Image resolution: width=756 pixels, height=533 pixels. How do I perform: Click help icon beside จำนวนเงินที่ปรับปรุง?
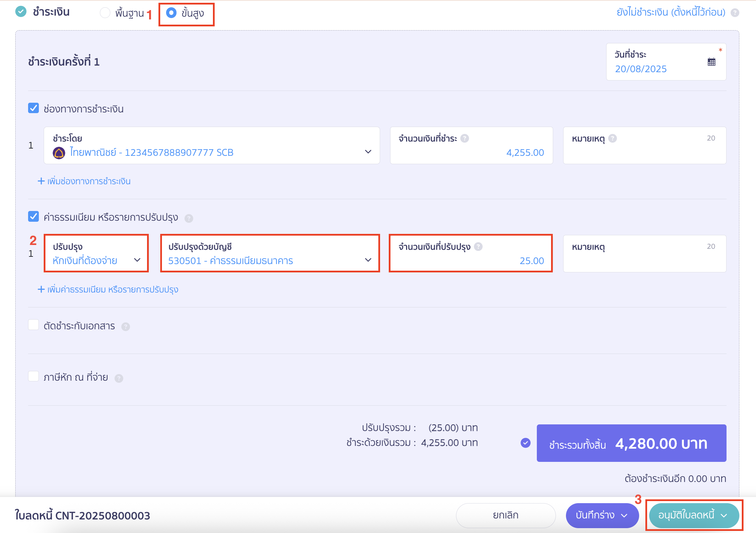[478, 247]
